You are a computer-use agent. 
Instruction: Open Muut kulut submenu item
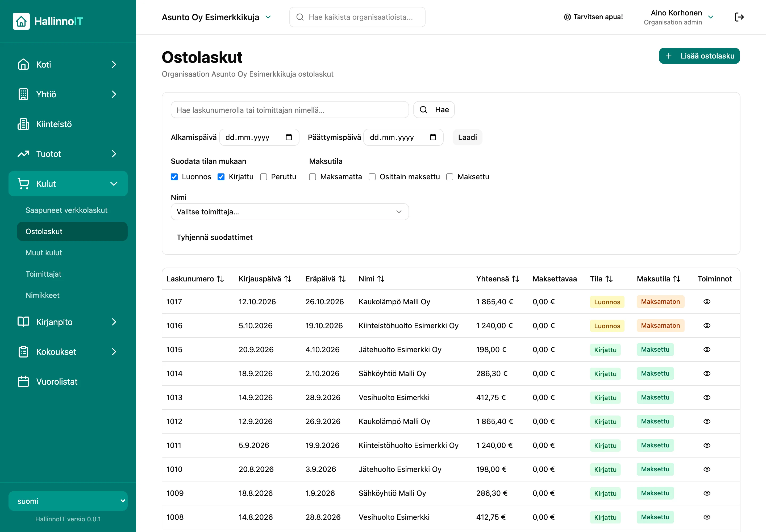(x=44, y=253)
